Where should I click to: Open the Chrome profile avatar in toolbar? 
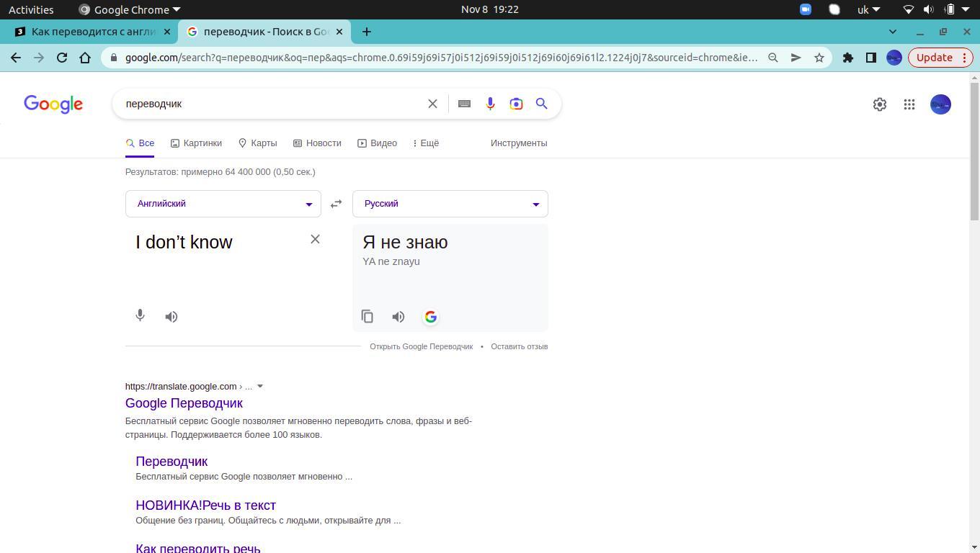[x=894, y=58]
